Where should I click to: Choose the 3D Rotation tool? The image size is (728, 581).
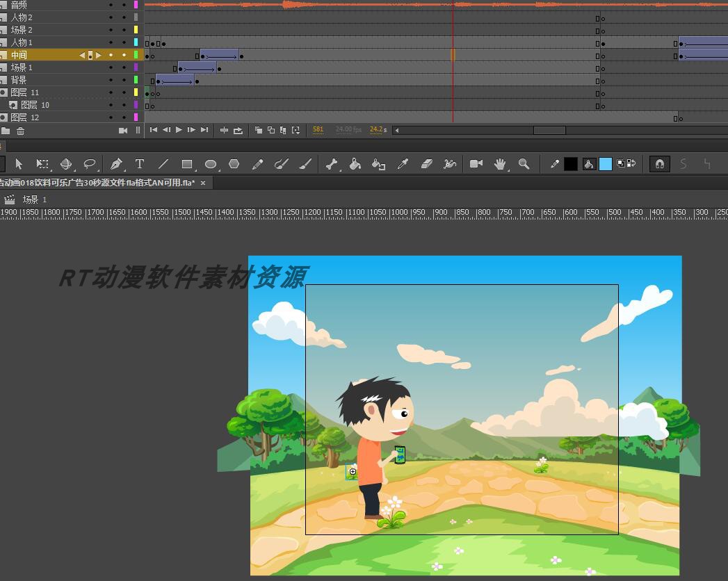coord(66,164)
